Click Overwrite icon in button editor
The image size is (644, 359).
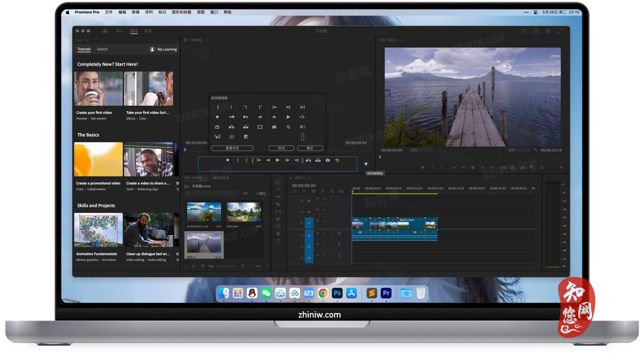tap(246, 127)
